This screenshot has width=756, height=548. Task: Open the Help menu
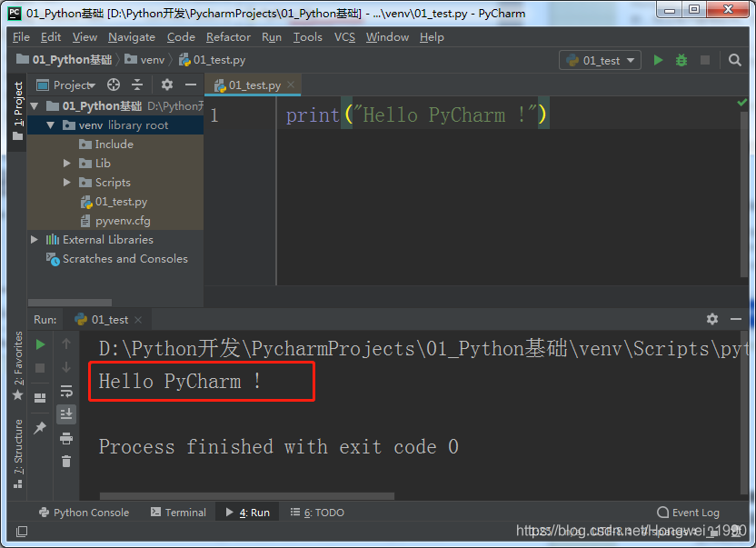432,37
